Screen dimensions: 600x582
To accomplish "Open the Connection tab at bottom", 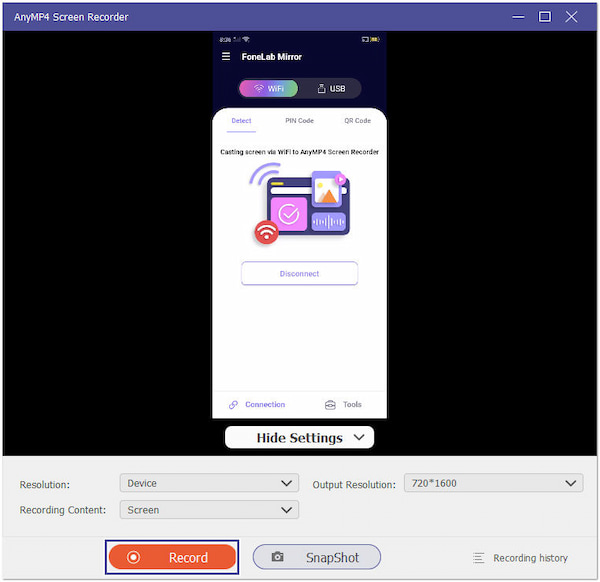I will [x=257, y=405].
